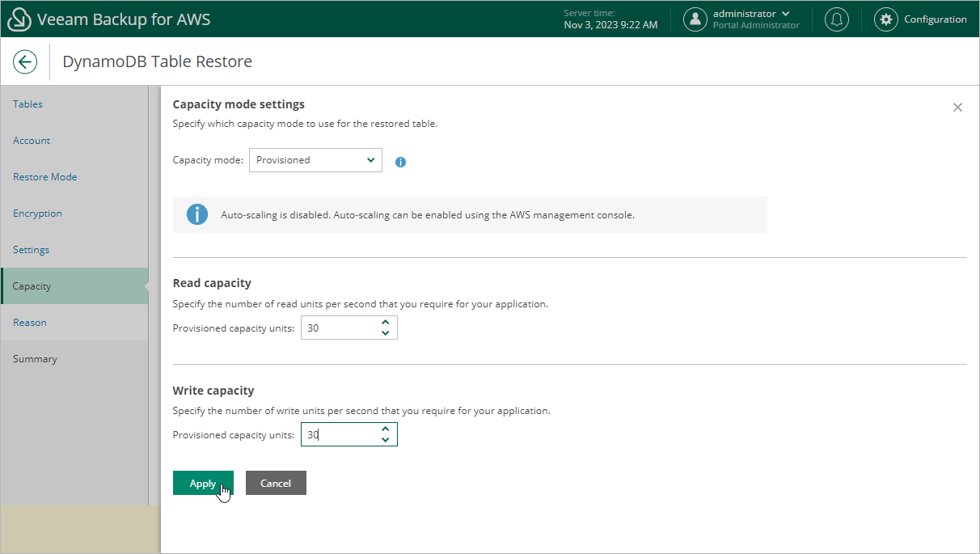The width and height of the screenshot is (980, 554).
Task: Show capacity mode info tooltip icon
Action: click(400, 162)
